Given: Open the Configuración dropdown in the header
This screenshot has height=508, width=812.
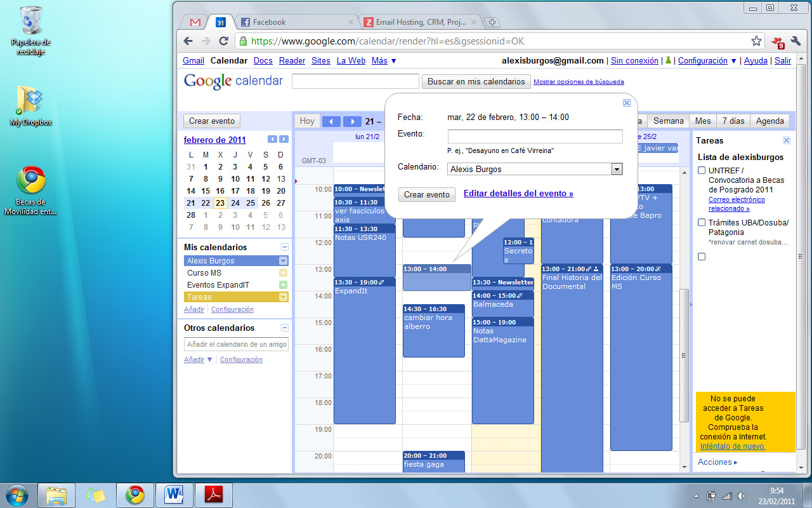Looking at the screenshot, I should (707, 61).
